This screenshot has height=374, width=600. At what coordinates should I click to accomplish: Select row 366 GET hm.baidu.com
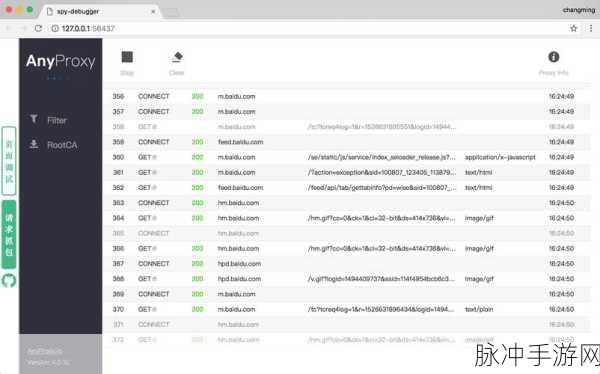(x=346, y=248)
